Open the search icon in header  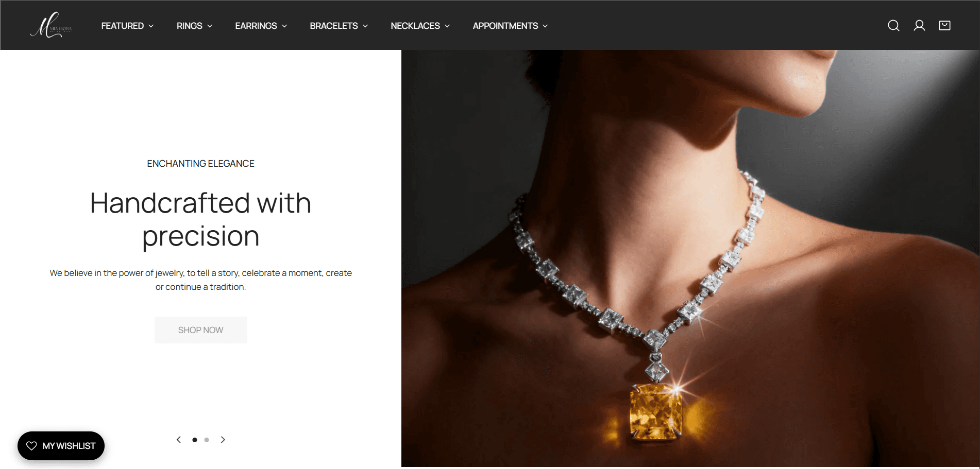[893, 26]
